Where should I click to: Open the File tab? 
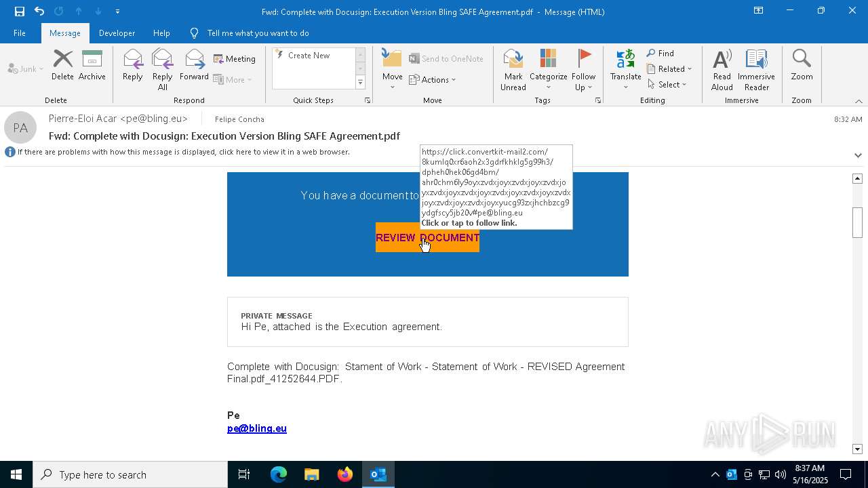[x=20, y=33]
